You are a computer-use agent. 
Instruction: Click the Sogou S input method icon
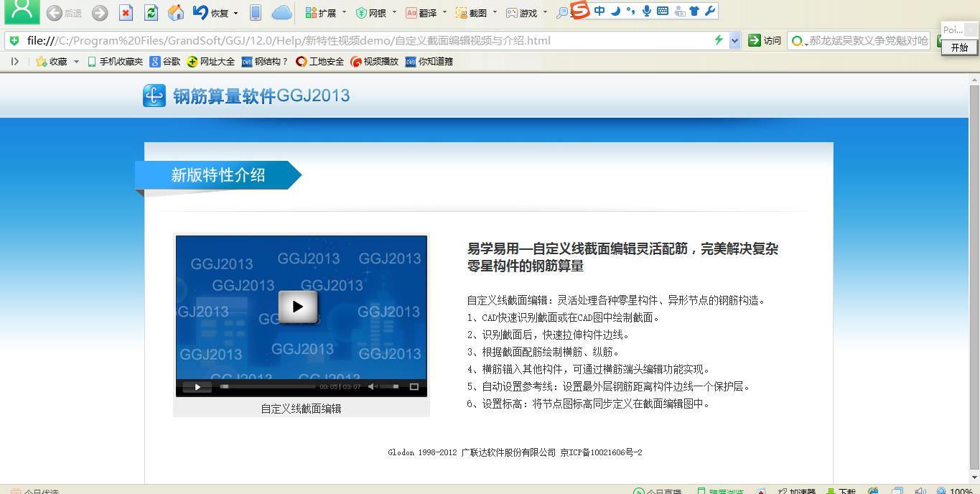(580, 11)
